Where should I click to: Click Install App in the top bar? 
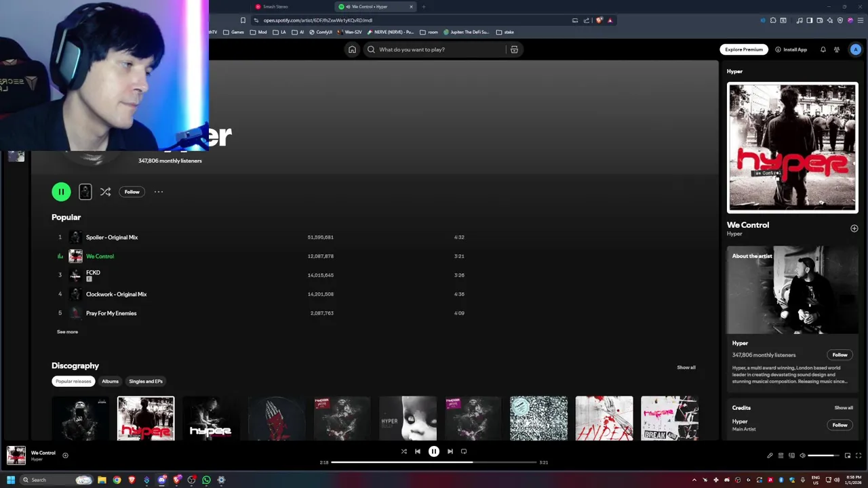tap(791, 49)
